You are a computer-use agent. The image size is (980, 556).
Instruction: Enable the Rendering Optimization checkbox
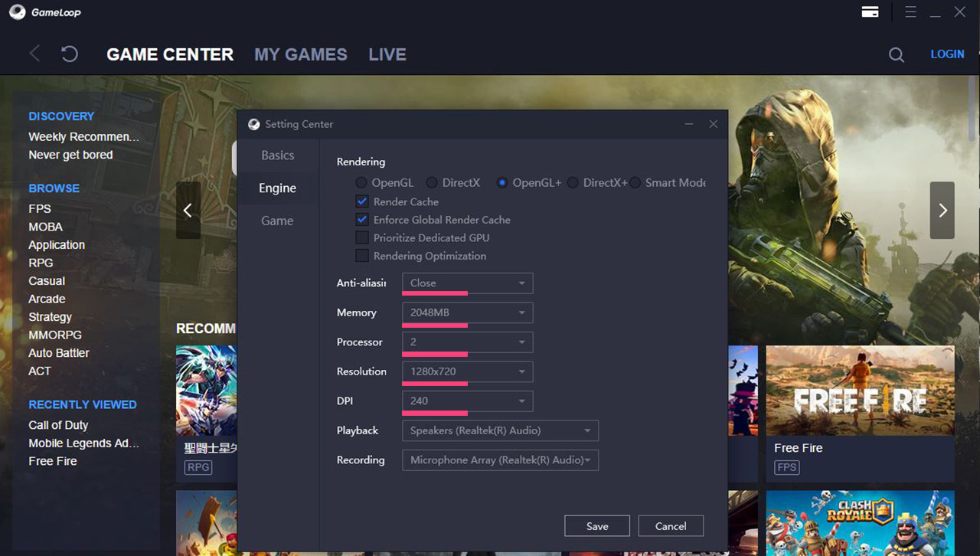[x=362, y=256]
